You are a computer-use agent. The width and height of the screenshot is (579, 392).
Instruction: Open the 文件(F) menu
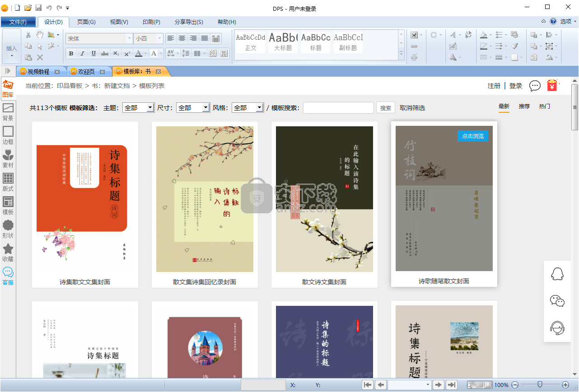coord(18,22)
